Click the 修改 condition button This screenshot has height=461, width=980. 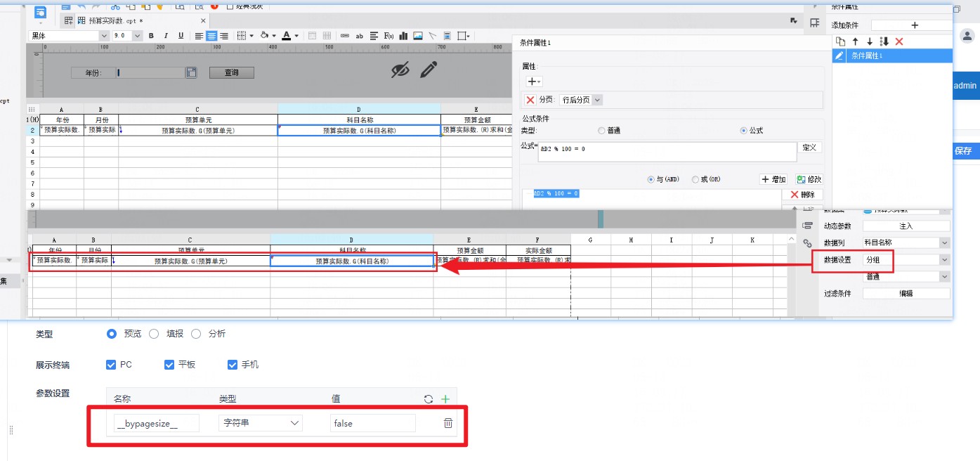coord(809,179)
